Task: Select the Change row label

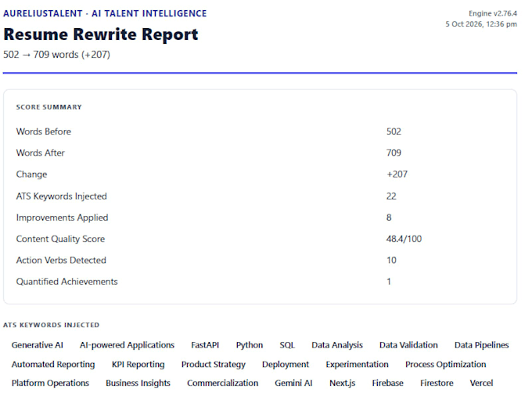Action: click(x=31, y=175)
